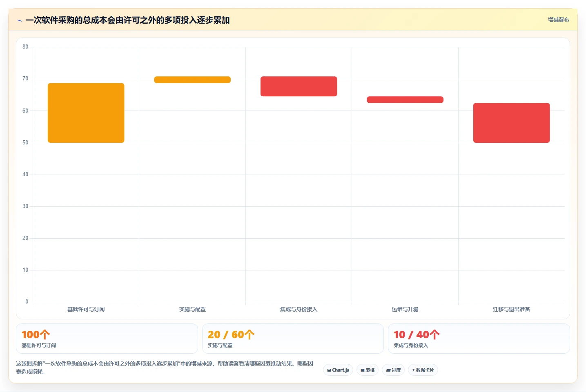Screen dimensions: 586x392
Task: Click the y-axis value 30
Action: click(x=25, y=206)
